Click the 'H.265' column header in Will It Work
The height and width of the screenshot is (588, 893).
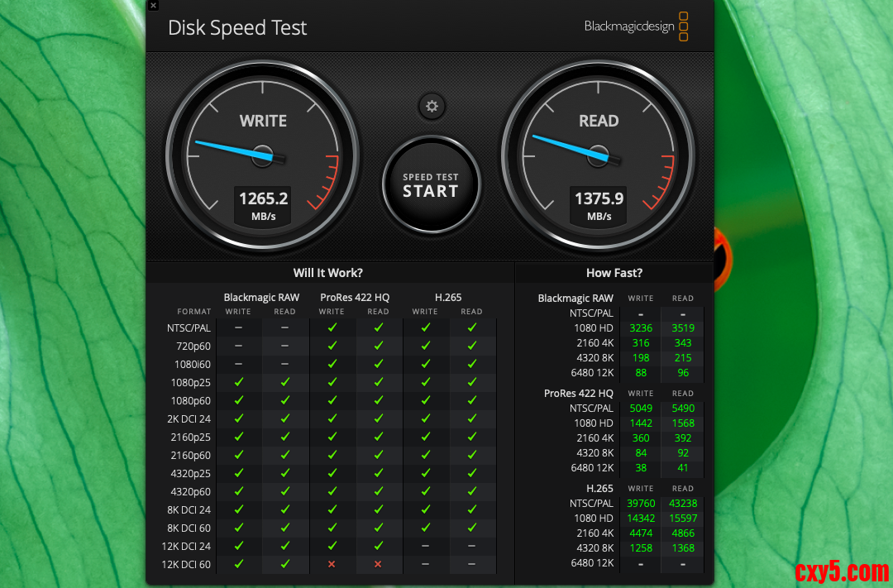coord(448,298)
